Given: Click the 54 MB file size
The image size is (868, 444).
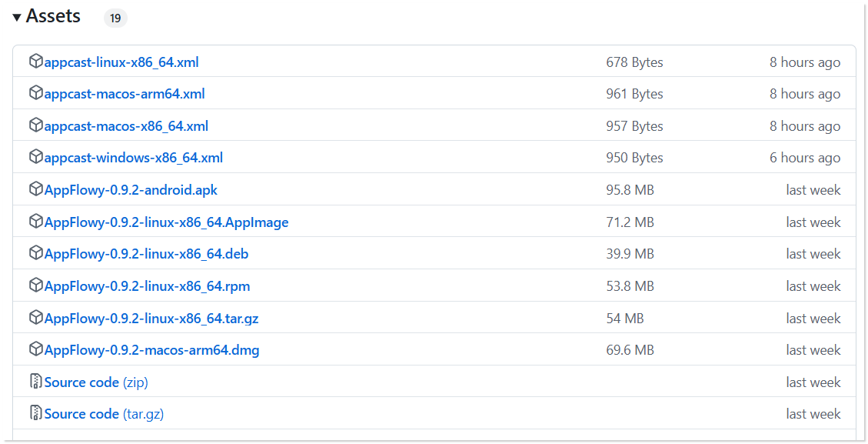Looking at the screenshot, I should coord(625,318).
